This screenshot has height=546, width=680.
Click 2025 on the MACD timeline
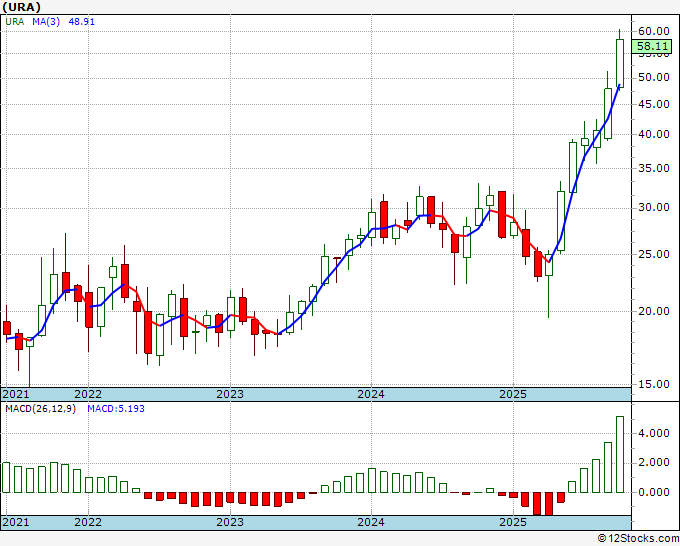coord(513,522)
